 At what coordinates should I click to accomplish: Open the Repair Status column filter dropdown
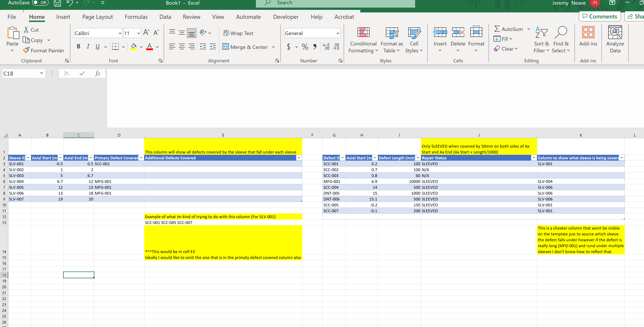coord(534,158)
